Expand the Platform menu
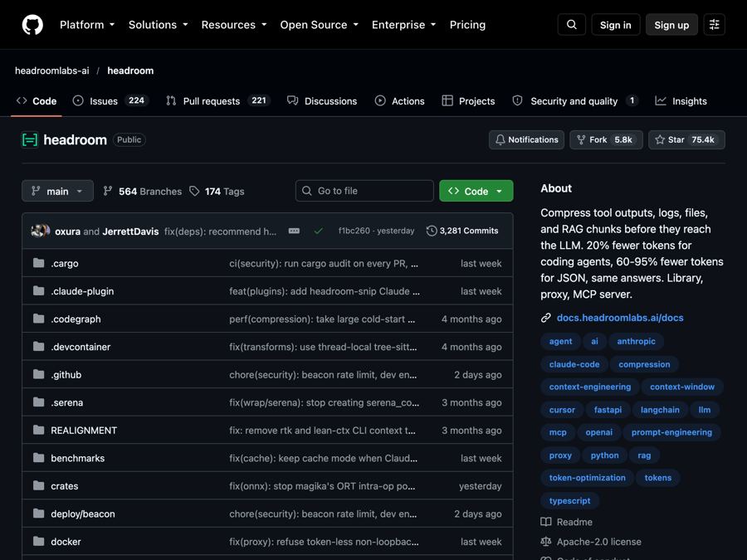The width and height of the screenshot is (747, 560). tap(87, 25)
